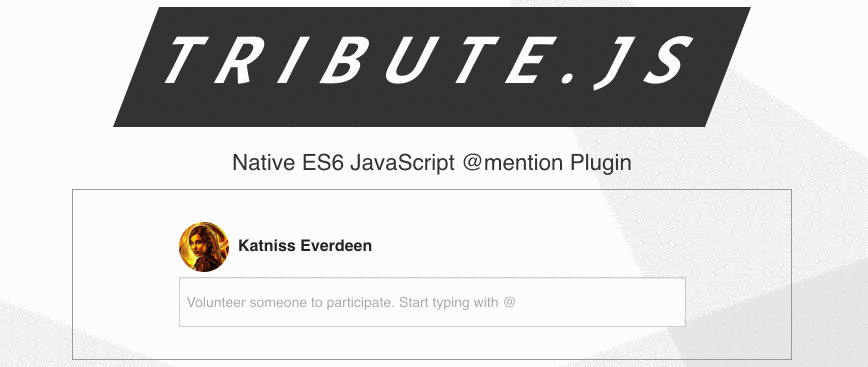Focus the 'Volunteer someone to participate' input field
This screenshot has width=868, height=367.
point(432,302)
